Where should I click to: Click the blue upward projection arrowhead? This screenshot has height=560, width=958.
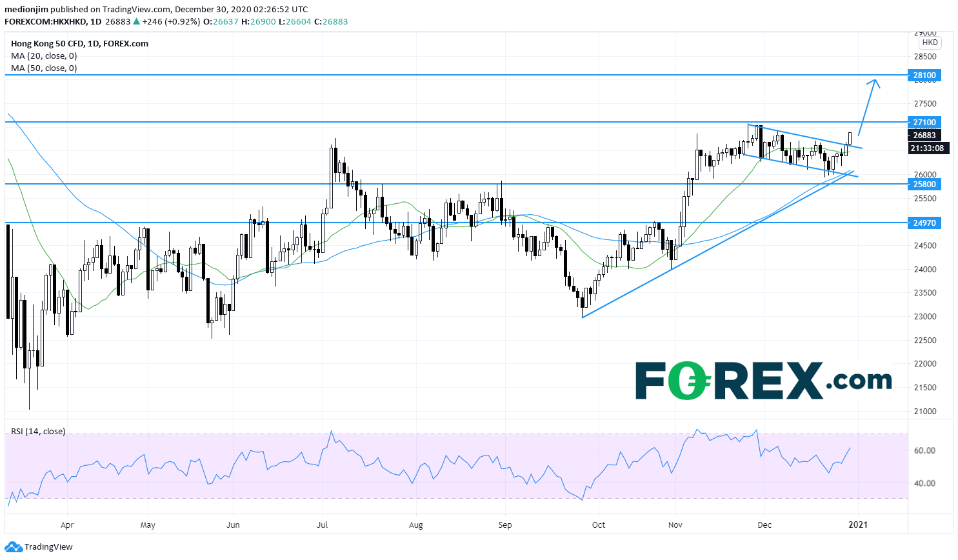(874, 82)
